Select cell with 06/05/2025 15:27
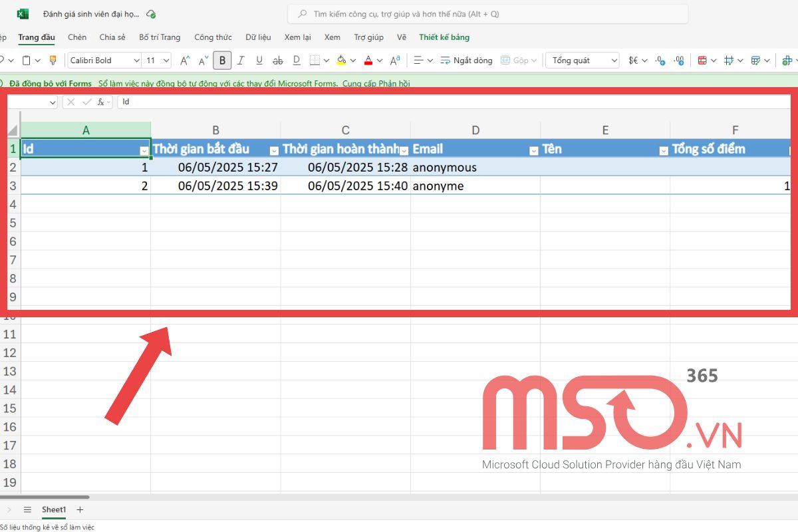Image resolution: width=798 pixels, height=532 pixels. 215,167
